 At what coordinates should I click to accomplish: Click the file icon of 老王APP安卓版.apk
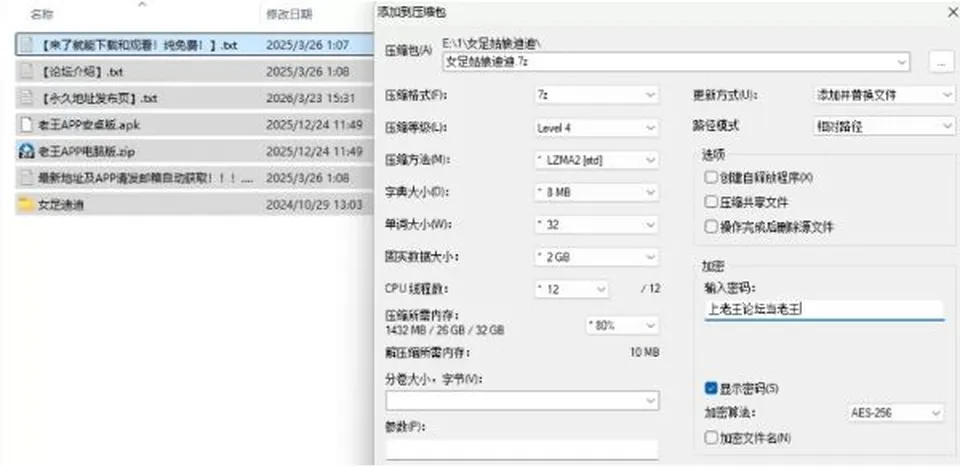26,125
